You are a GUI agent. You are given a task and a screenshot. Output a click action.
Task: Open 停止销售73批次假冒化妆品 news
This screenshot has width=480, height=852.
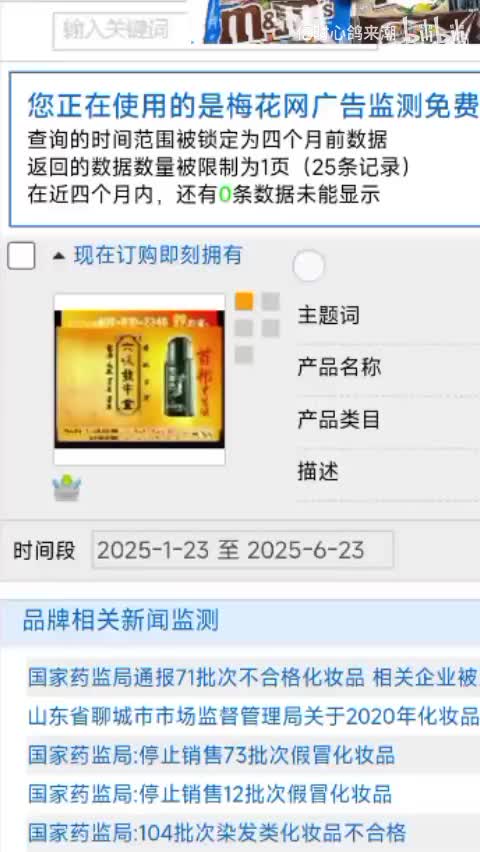click(x=211, y=755)
